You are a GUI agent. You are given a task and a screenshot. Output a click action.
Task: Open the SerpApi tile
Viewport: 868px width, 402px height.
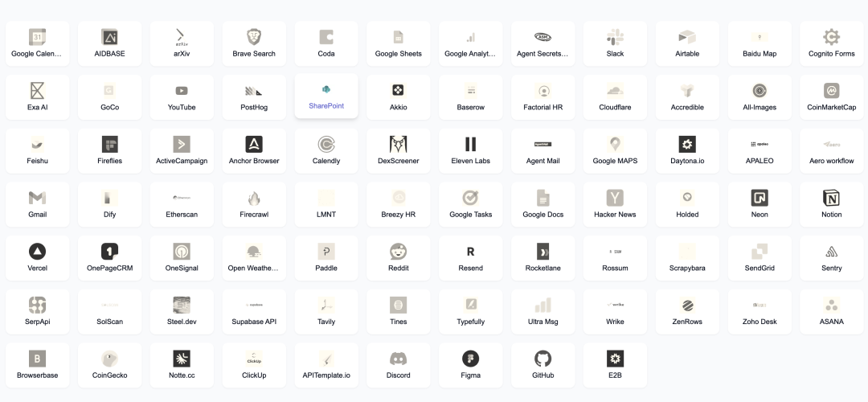(37, 312)
